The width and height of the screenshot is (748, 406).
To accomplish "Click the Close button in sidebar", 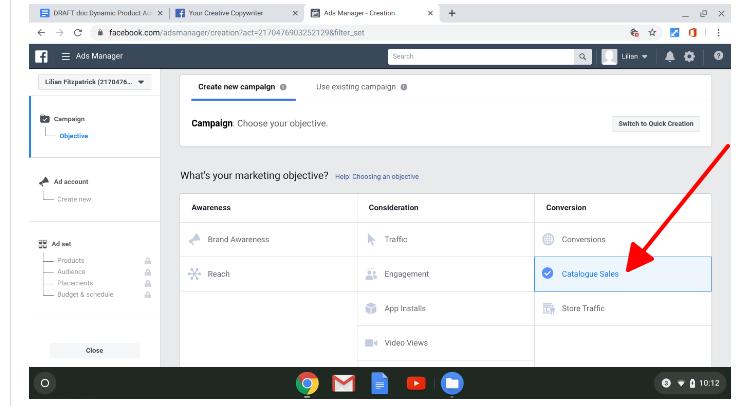I will pos(94,351).
